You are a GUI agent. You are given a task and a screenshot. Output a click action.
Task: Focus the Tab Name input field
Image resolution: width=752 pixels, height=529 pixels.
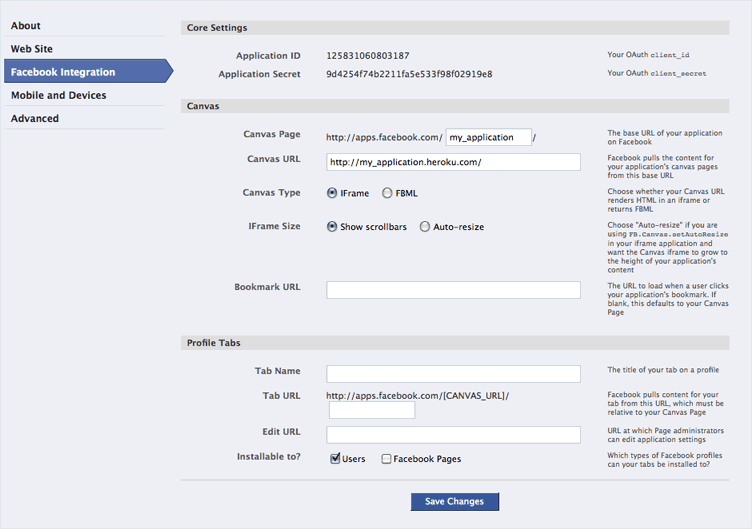click(x=453, y=374)
